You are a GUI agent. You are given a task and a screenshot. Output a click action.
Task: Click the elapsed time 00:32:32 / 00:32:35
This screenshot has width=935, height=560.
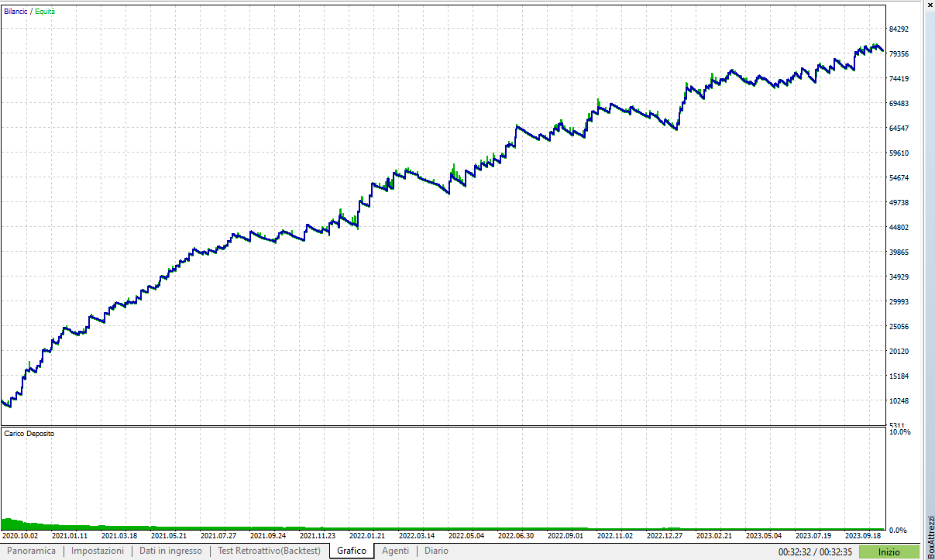point(815,552)
